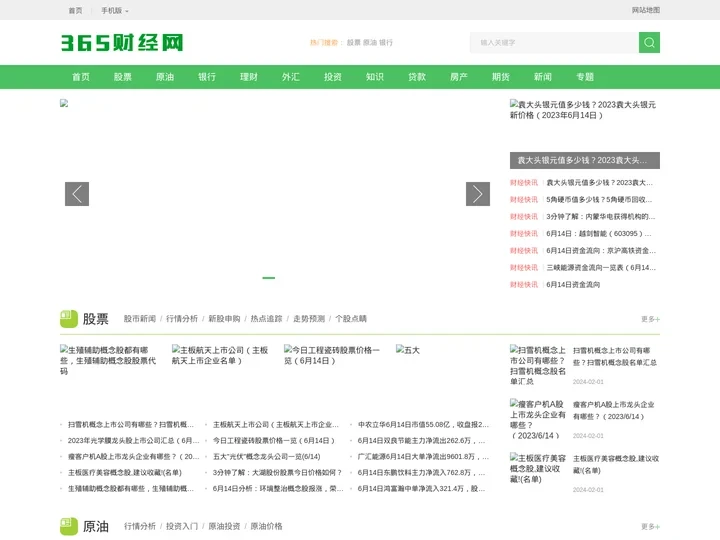Select 外汇 in green navigation bar
Viewport: 720px width, 540px height.
point(291,77)
